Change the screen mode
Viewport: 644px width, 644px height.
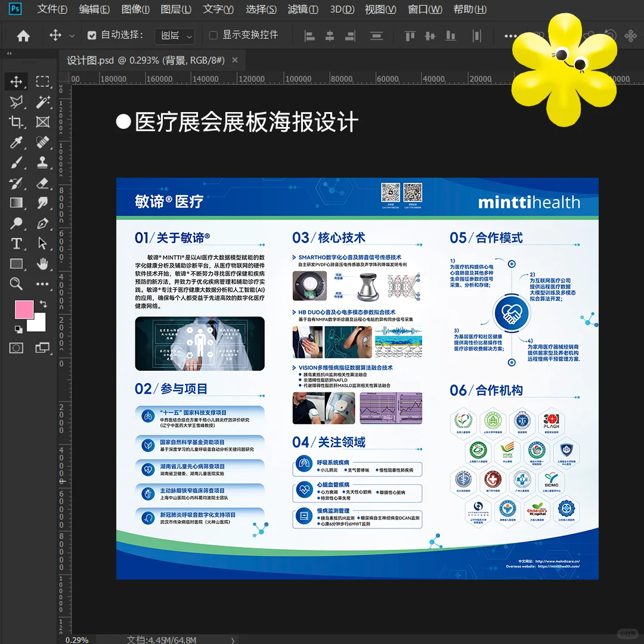[42, 348]
